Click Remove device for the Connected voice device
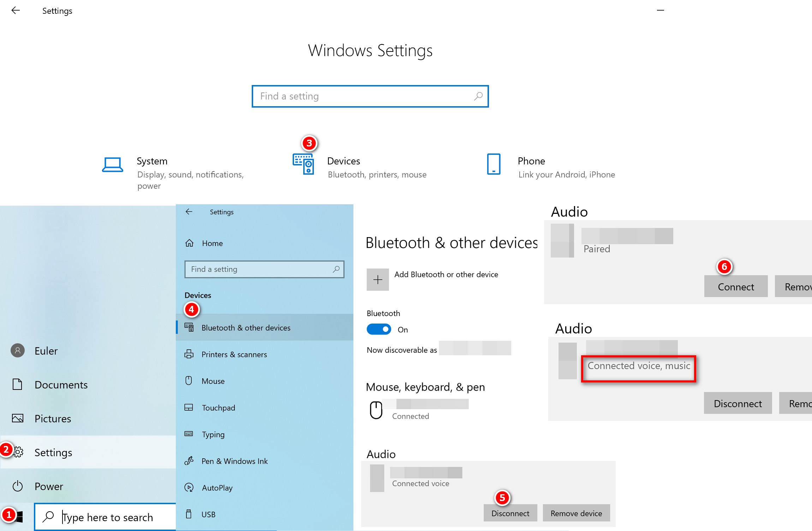This screenshot has height=531, width=812. [x=576, y=513]
